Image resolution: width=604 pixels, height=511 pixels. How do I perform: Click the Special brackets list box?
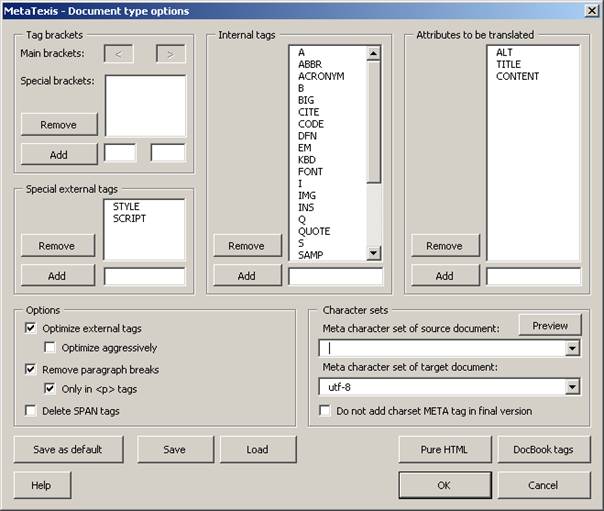tap(145, 106)
